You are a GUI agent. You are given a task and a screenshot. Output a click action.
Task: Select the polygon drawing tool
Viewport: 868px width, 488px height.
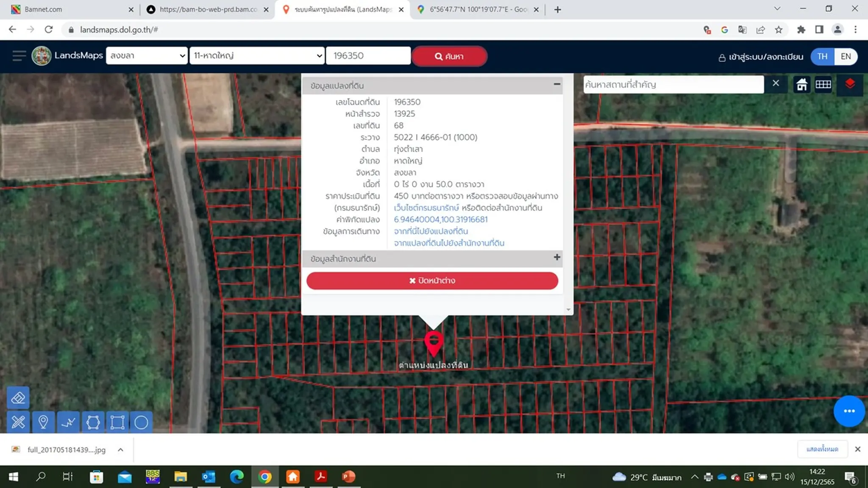coord(93,422)
